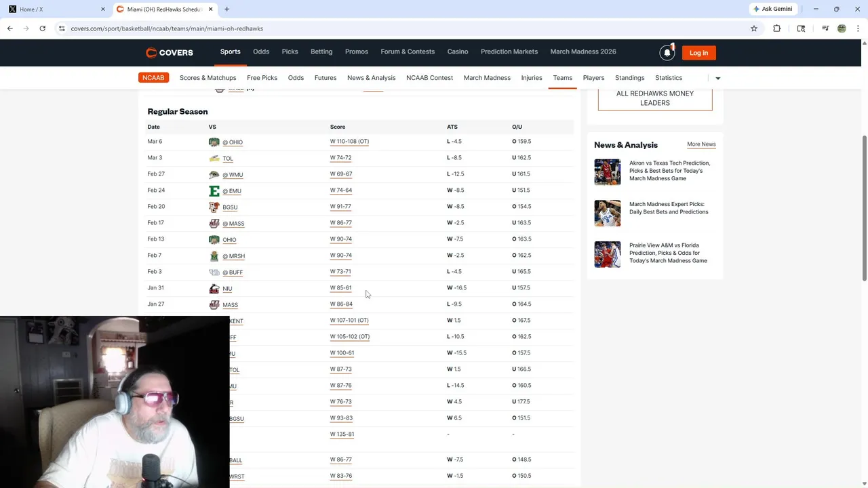868x488 pixels.
Task: Click the Covers logo
Action: coord(170,53)
